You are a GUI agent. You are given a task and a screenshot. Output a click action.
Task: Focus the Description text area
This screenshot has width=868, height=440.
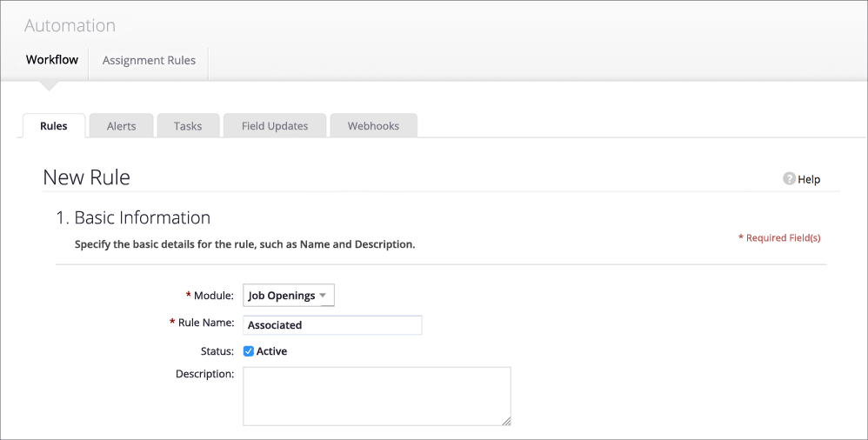click(376, 396)
